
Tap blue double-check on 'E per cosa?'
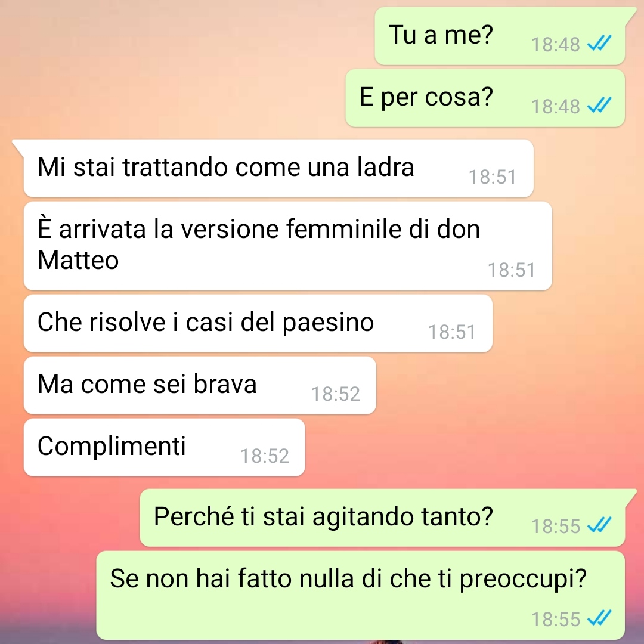click(600, 105)
